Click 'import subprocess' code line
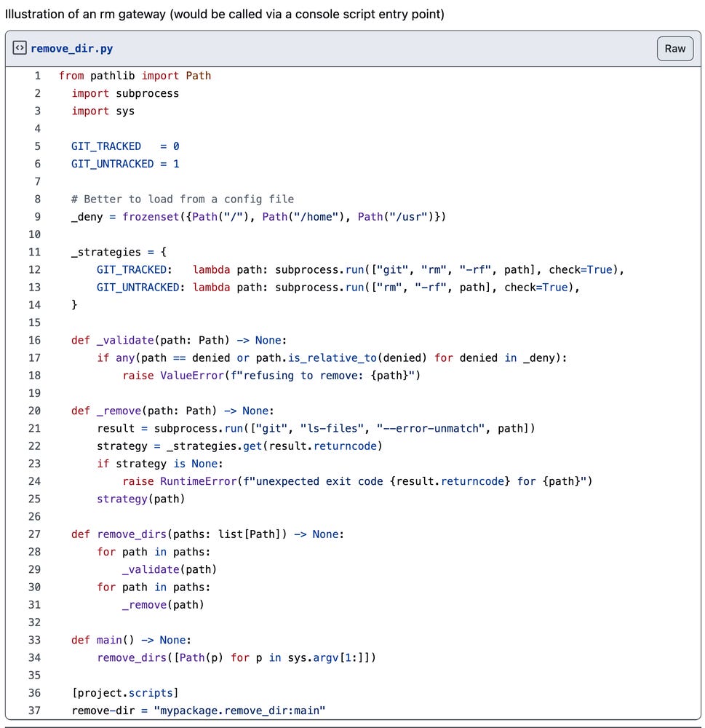 [x=125, y=93]
